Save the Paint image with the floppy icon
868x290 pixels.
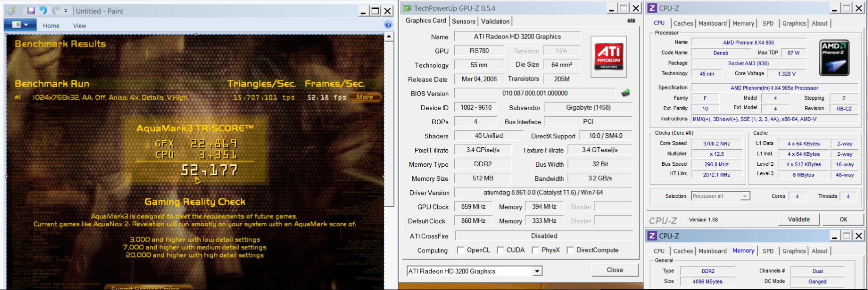[31, 11]
